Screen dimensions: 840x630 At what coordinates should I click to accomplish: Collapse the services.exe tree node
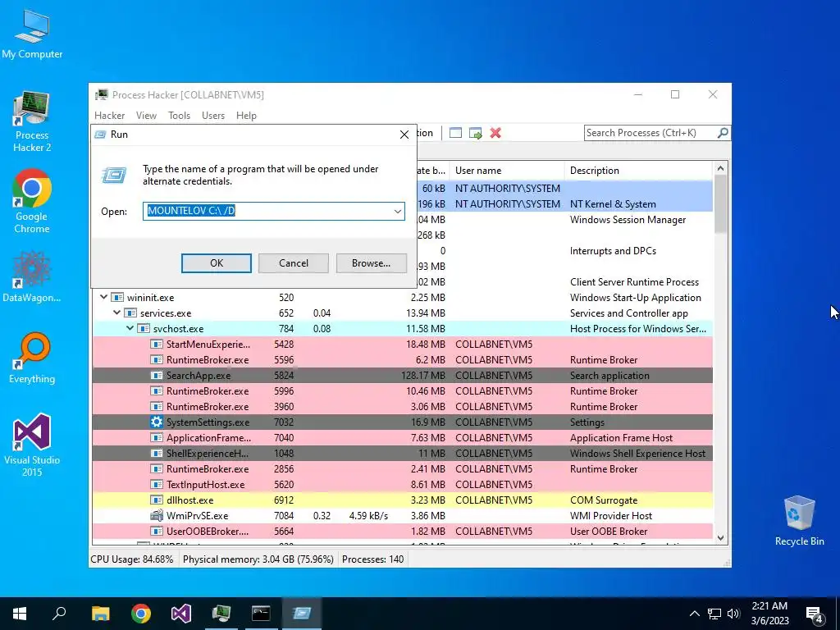click(x=116, y=313)
